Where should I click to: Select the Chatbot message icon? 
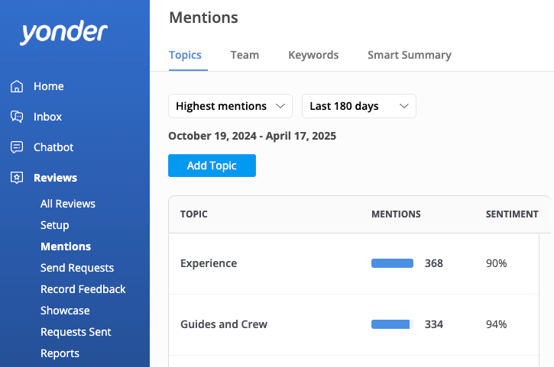tap(17, 147)
